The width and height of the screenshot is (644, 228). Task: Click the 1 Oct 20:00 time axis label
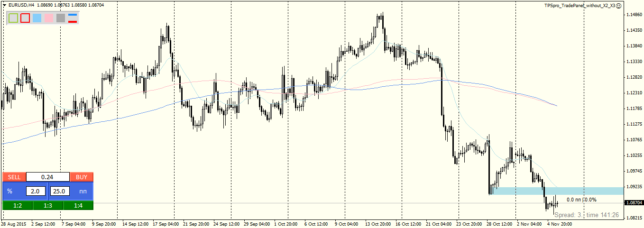coord(286,223)
